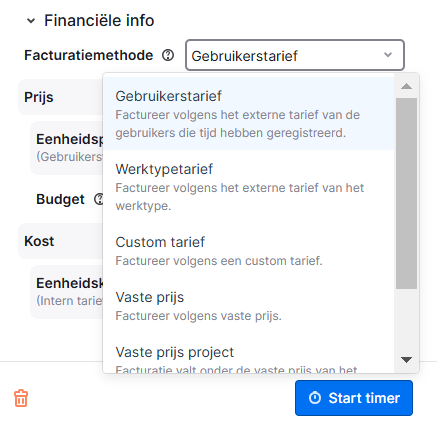
Task: Select the Vaste prijs option
Action: [249, 306]
